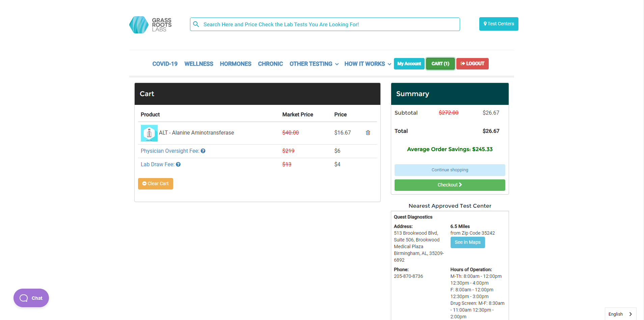Click Nearest Approved Test Center heading
The width and height of the screenshot is (644, 320).
450,206
